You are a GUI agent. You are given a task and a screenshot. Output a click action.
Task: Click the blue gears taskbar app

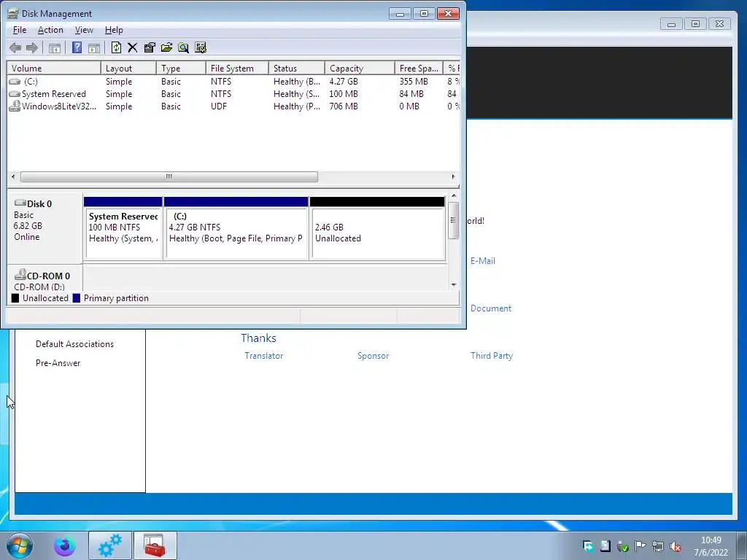(110, 545)
